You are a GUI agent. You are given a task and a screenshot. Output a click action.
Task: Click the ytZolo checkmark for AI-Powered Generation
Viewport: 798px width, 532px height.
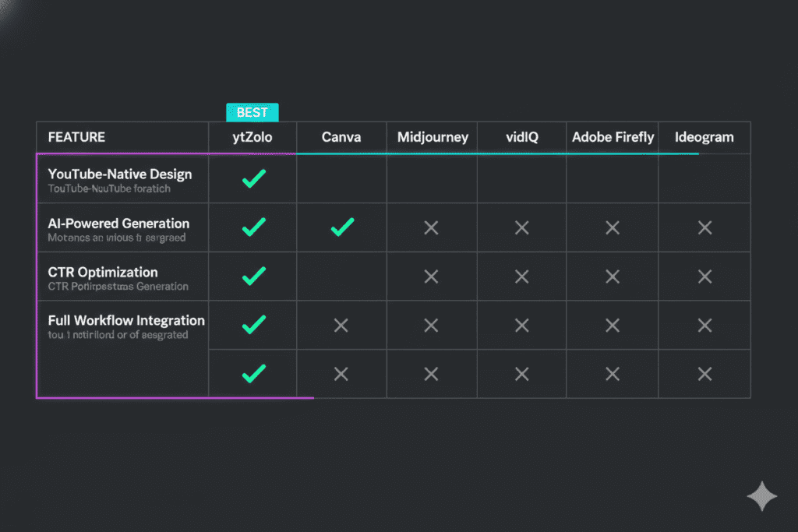pyautogui.click(x=254, y=227)
